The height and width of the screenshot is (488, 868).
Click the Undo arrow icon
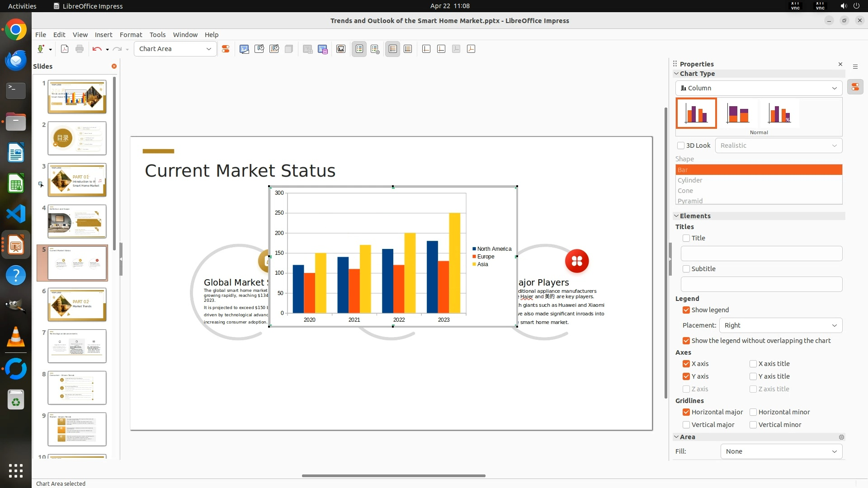click(96, 49)
